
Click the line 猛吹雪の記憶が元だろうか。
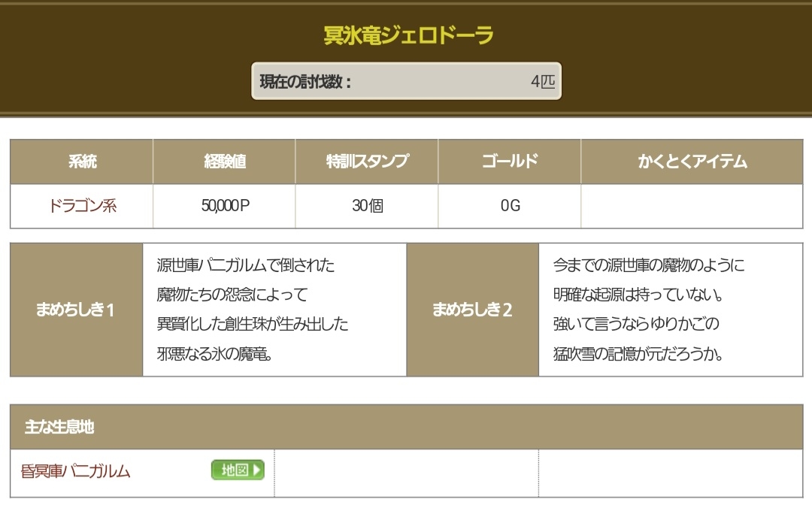click(x=638, y=354)
